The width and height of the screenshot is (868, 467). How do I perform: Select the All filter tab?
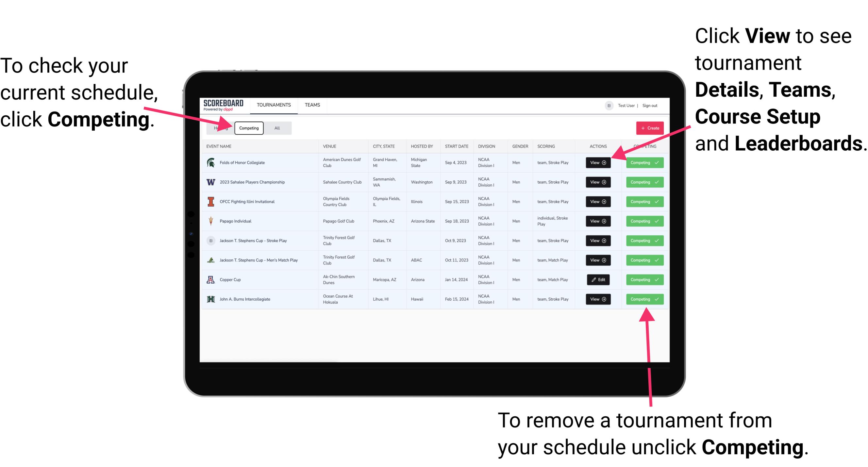[276, 128]
